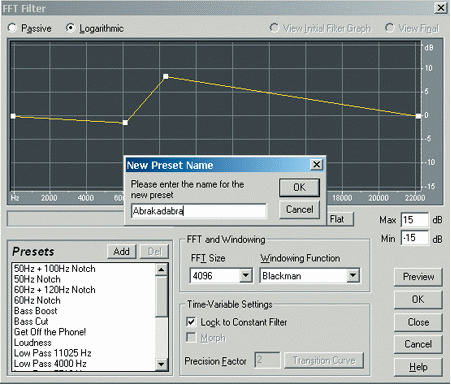The width and height of the screenshot is (451, 385).
Task: Pick the 60Hz Notch preset
Action: (37, 300)
